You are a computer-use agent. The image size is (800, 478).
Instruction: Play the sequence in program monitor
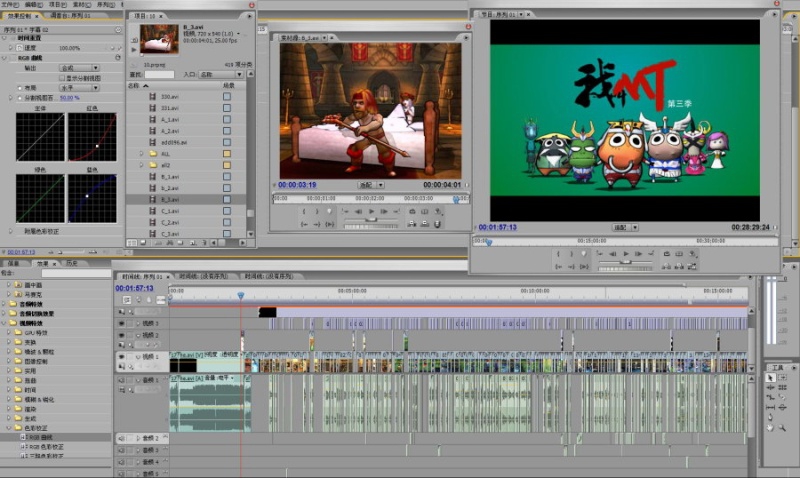(x=626, y=254)
